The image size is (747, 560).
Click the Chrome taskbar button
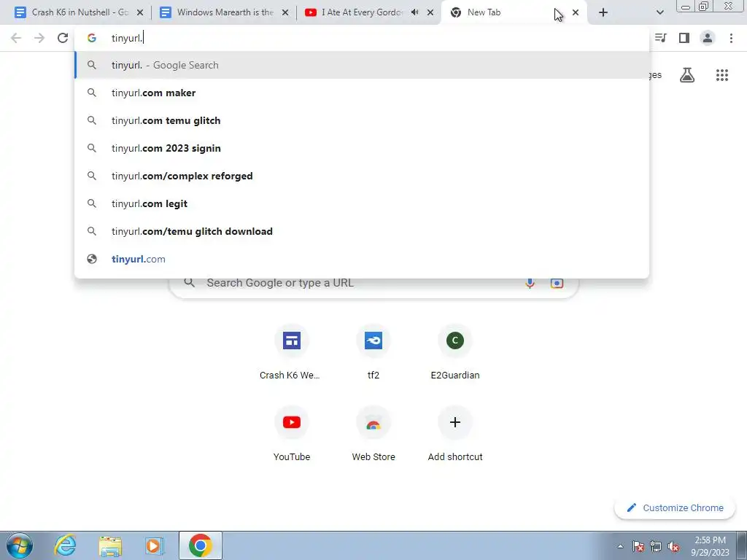click(201, 545)
